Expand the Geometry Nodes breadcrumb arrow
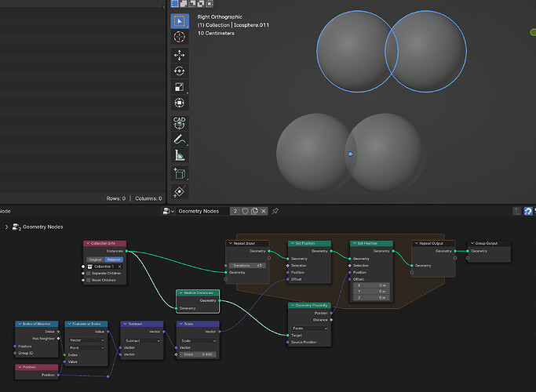This screenshot has height=392, width=536. pos(6,227)
